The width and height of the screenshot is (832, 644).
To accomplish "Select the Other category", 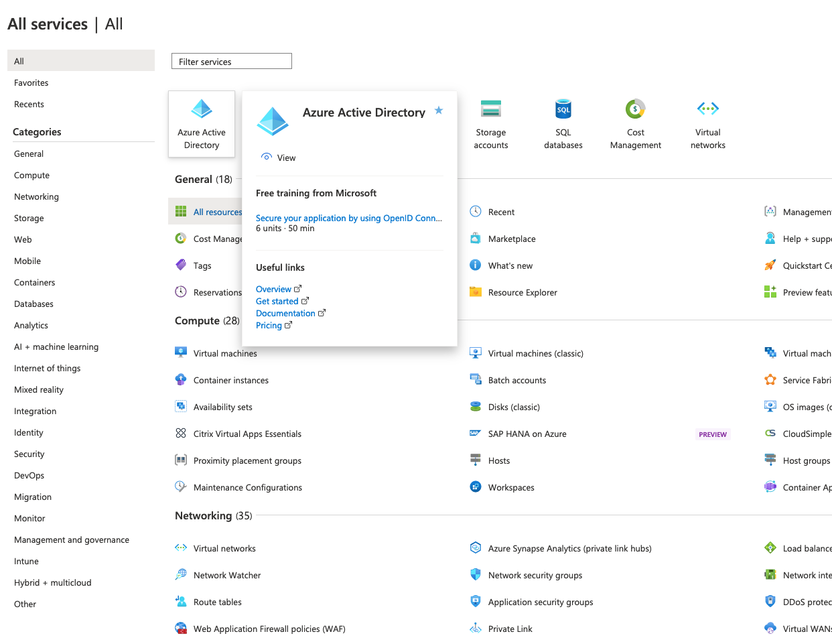I will click(25, 604).
